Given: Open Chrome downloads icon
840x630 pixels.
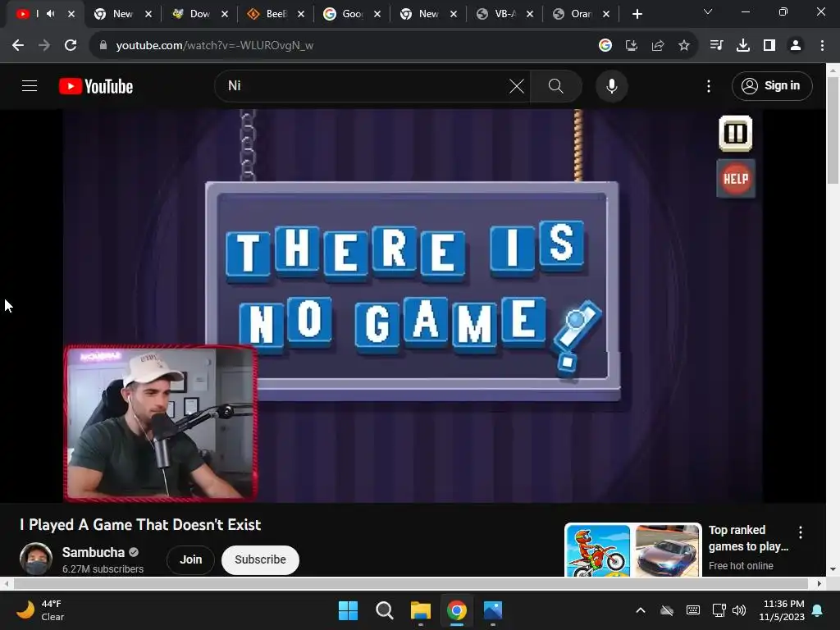Looking at the screenshot, I should coord(743,46).
